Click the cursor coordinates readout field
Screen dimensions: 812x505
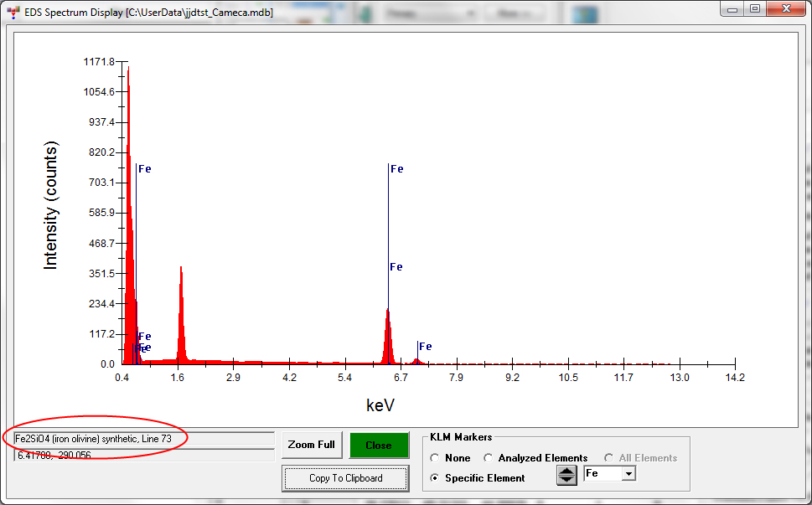point(142,455)
